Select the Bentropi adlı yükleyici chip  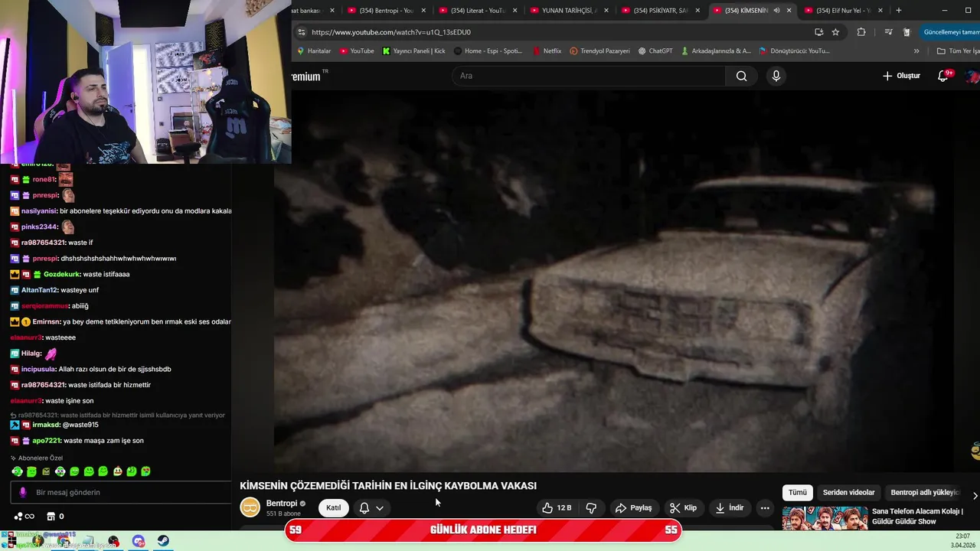tap(925, 492)
